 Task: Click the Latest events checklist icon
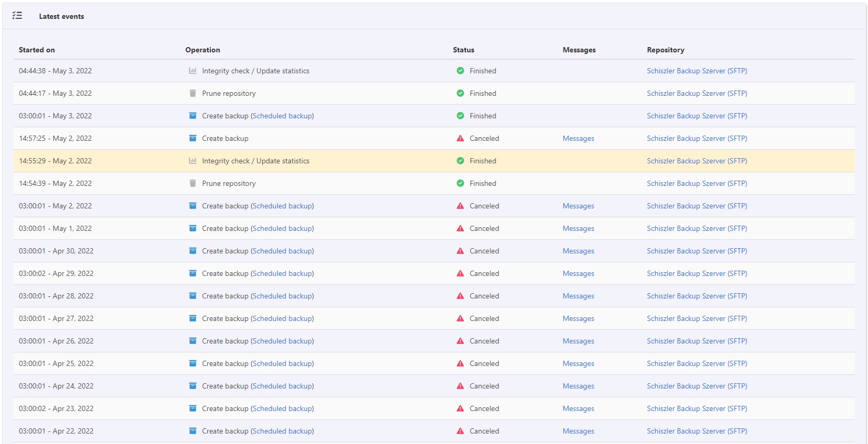click(17, 16)
